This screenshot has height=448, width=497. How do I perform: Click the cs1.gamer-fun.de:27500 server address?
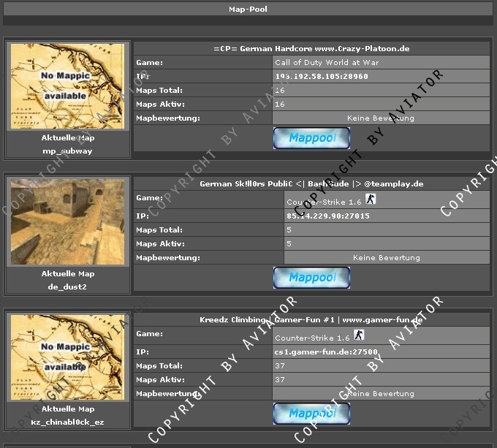326,352
